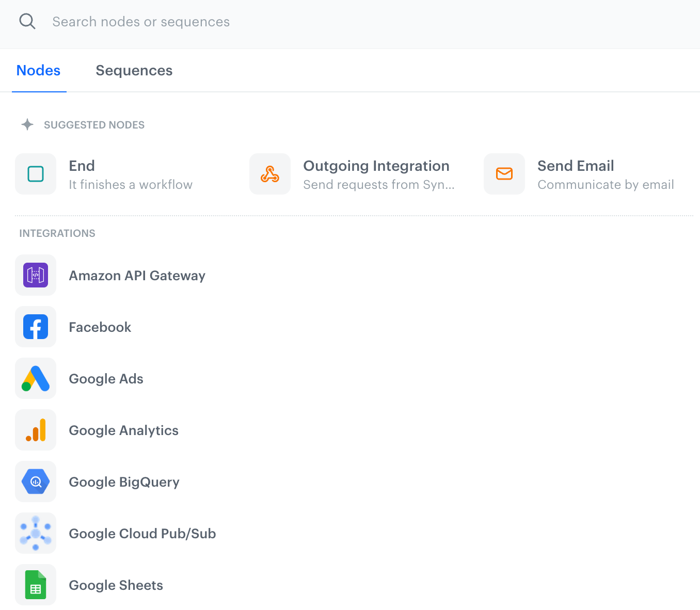The image size is (700, 610).
Task: Click the Google Cloud Pub/Sub icon
Action: click(36, 533)
